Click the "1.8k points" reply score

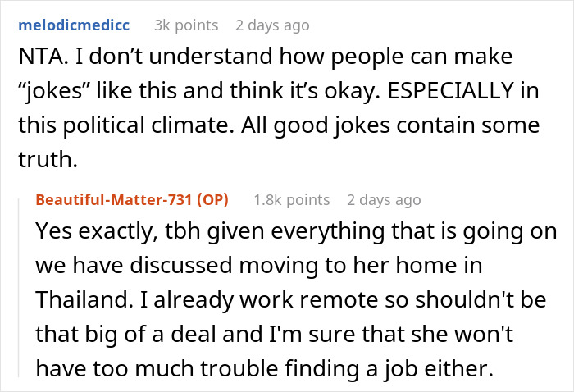click(291, 200)
